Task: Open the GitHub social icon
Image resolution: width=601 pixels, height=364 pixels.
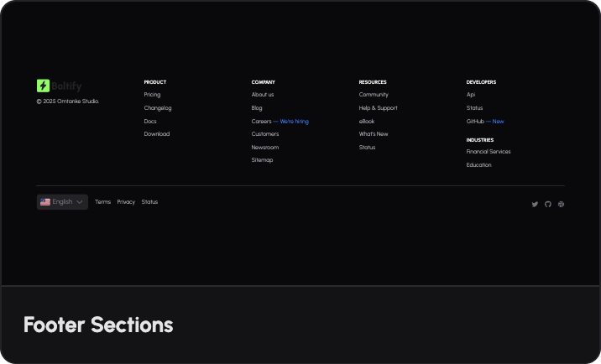Action: tap(548, 204)
